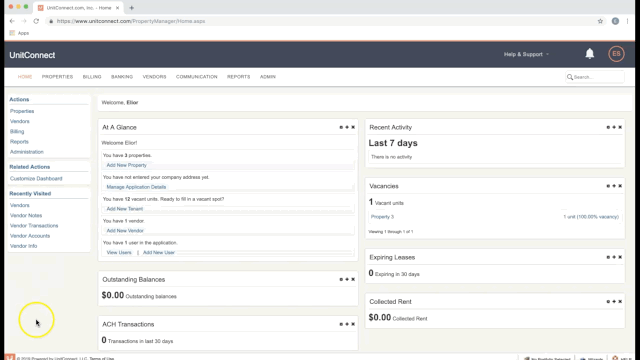
Task: Click move icon on Expiring Leases widget
Action: (614, 257)
